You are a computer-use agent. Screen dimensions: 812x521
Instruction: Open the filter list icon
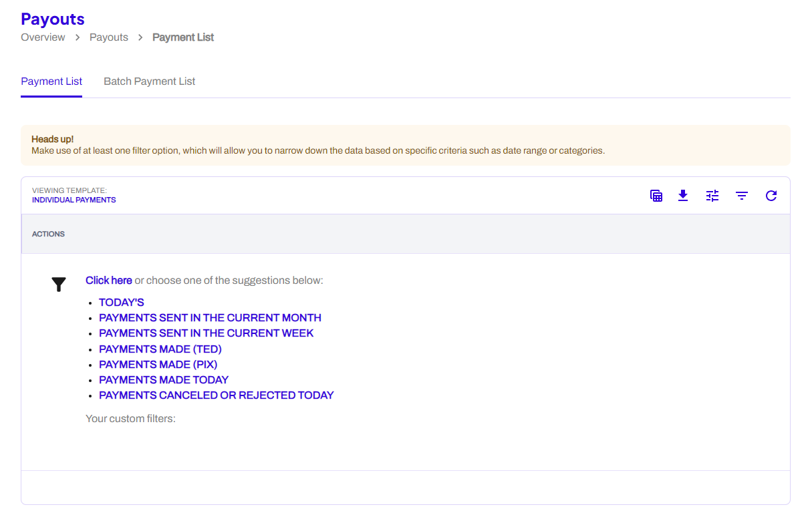click(x=742, y=196)
